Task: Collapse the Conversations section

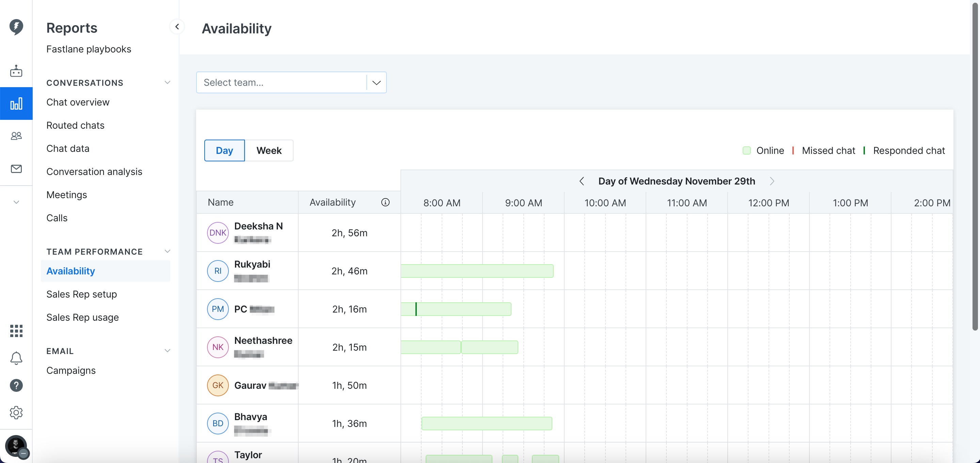Action: (167, 82)
